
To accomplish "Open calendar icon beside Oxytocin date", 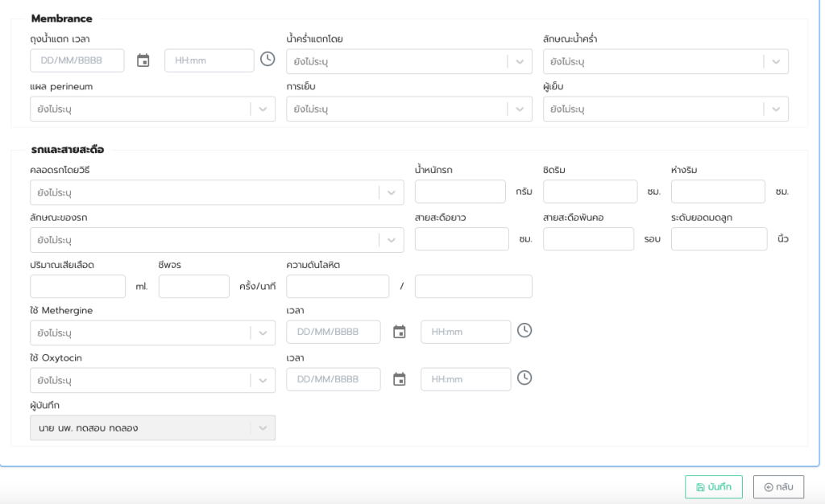I will click(x=399, y=379).
